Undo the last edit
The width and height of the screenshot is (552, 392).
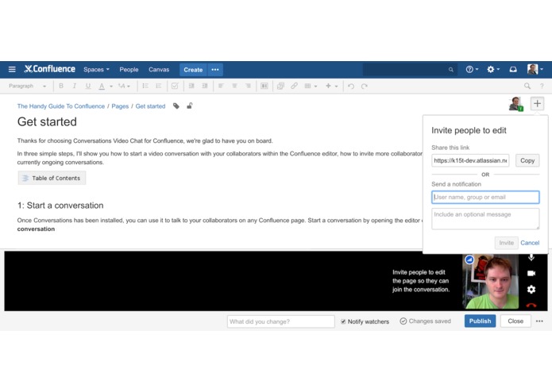(350, 86)
